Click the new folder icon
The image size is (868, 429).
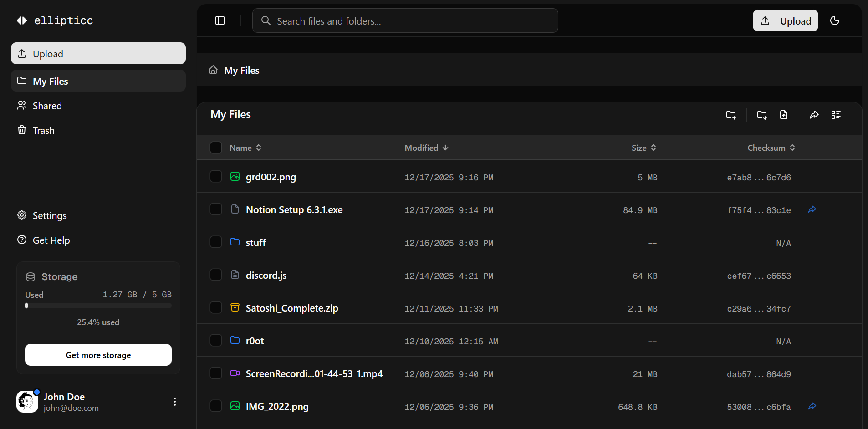point(731,115)
